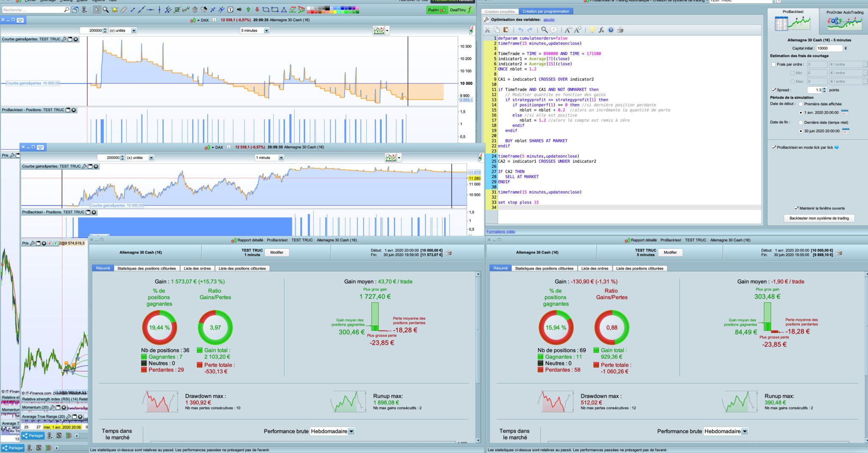Click the light bulb icon in code editor
This screenshot has height=453, width=868.
(x=592, y=30)
